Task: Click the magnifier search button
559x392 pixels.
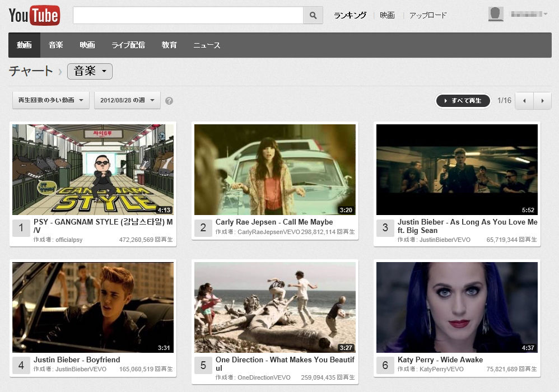Action: pyautogui.click(x=313, y=15)
